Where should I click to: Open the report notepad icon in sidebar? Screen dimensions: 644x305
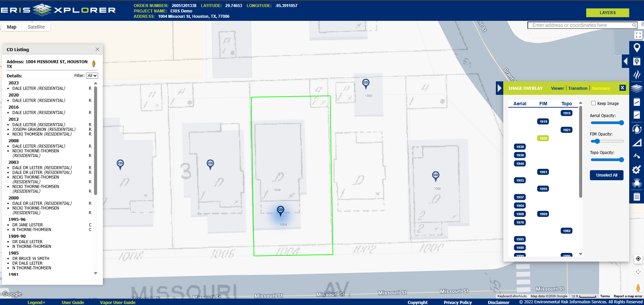pos(637,197)
